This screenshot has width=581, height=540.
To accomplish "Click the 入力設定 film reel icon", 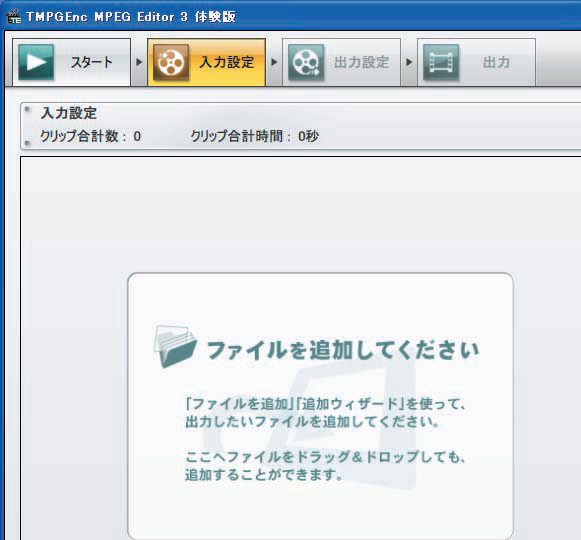I will point(171,62).
